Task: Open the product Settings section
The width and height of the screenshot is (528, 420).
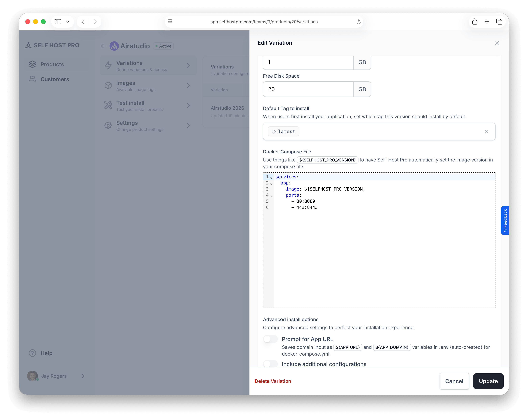Action: [x=148, y=125]
